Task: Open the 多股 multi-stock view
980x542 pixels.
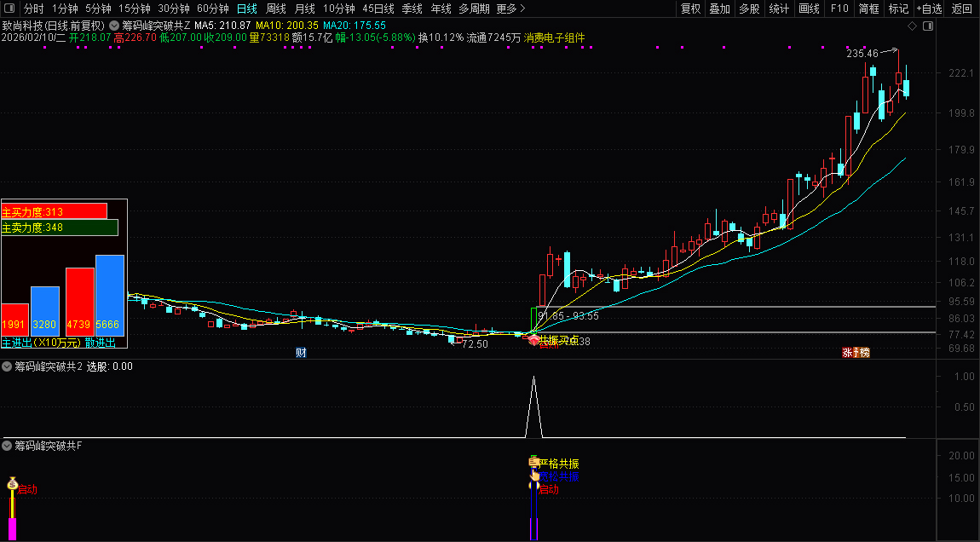Action: click(749, 9)
